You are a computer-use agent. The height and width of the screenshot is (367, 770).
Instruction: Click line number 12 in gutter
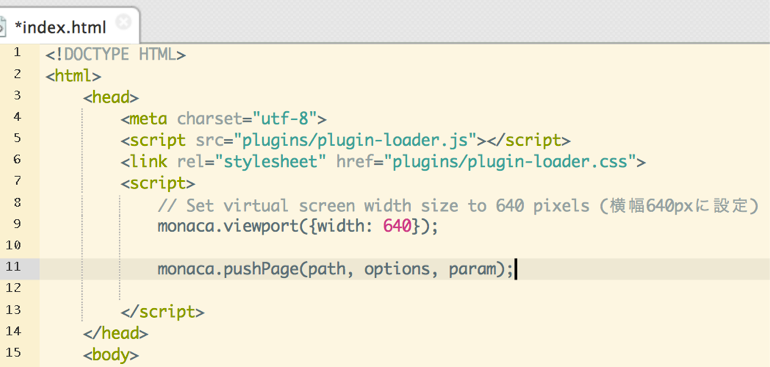click(14, 288)
